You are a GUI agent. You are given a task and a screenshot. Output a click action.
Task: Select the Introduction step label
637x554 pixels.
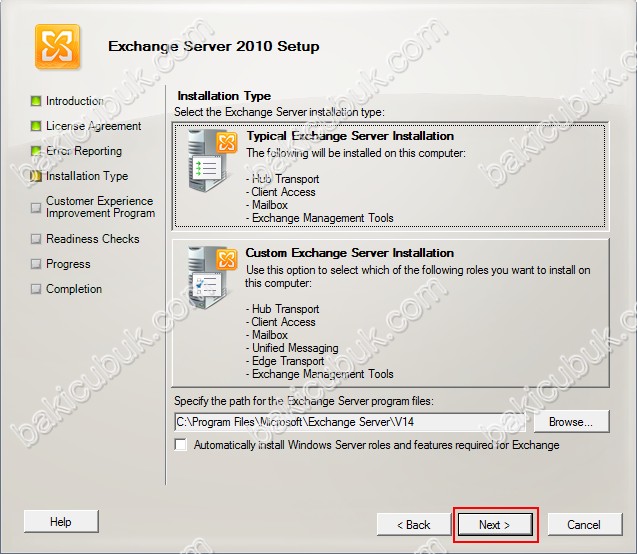tap(75, 101)
